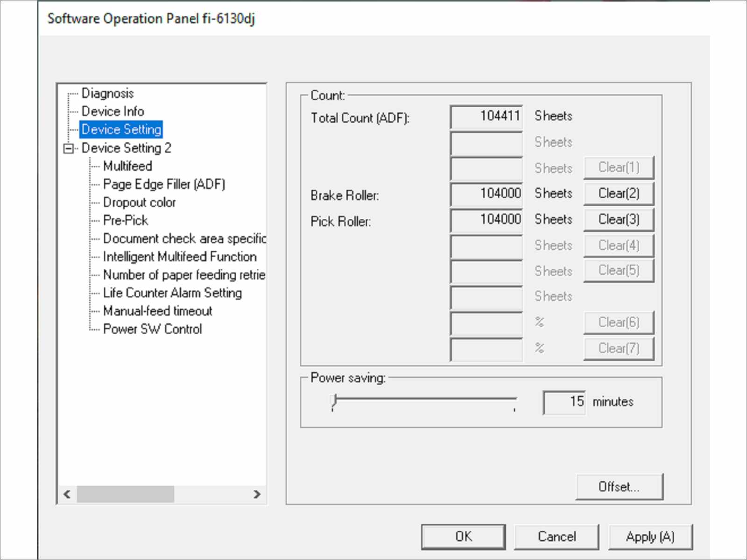The width and height of the screenshot is (747, 560).
Task: Click tree scrollbar left arrow
Action: pos(67,494)
